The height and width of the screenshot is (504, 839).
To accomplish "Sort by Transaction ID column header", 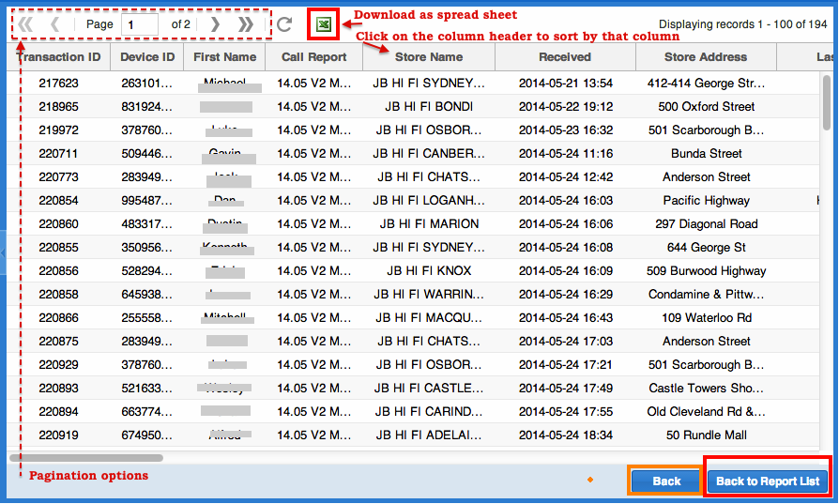I will [58, 57].
